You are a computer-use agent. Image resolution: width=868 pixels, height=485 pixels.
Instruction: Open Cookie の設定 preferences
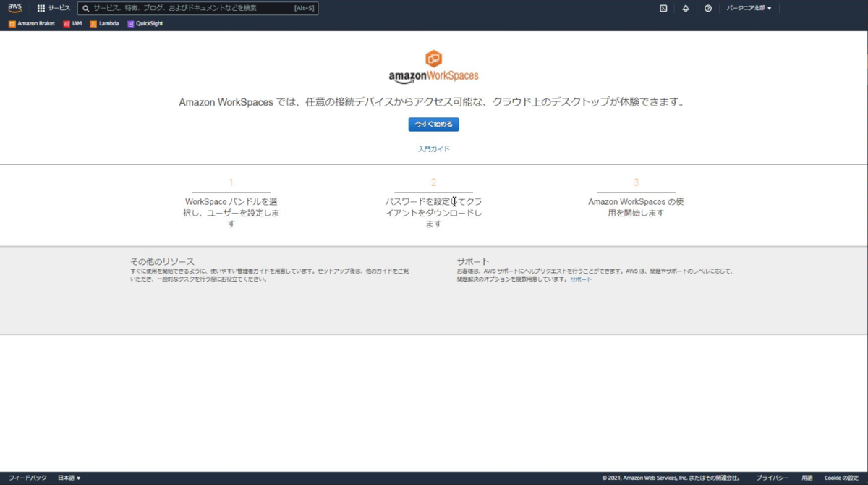coord(842,478)
